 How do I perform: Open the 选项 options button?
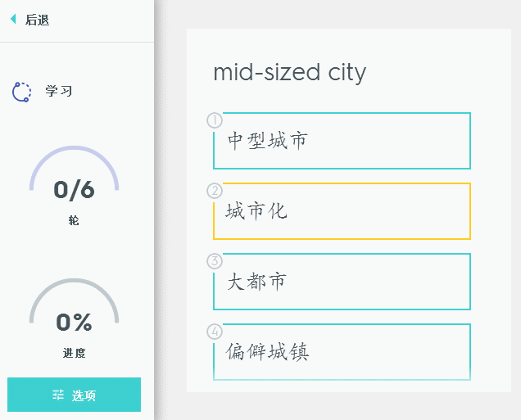[x=75, y=395]
